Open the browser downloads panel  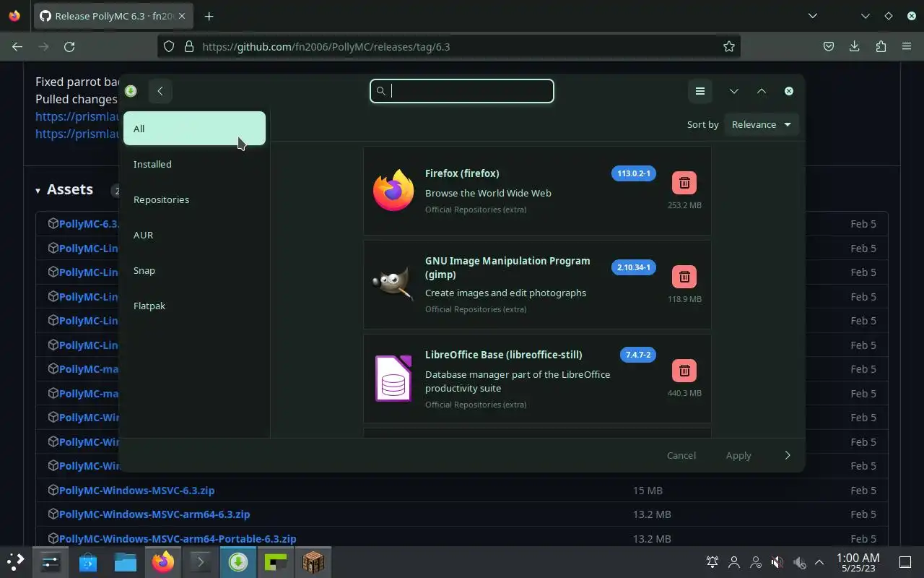tap(854, 46)
